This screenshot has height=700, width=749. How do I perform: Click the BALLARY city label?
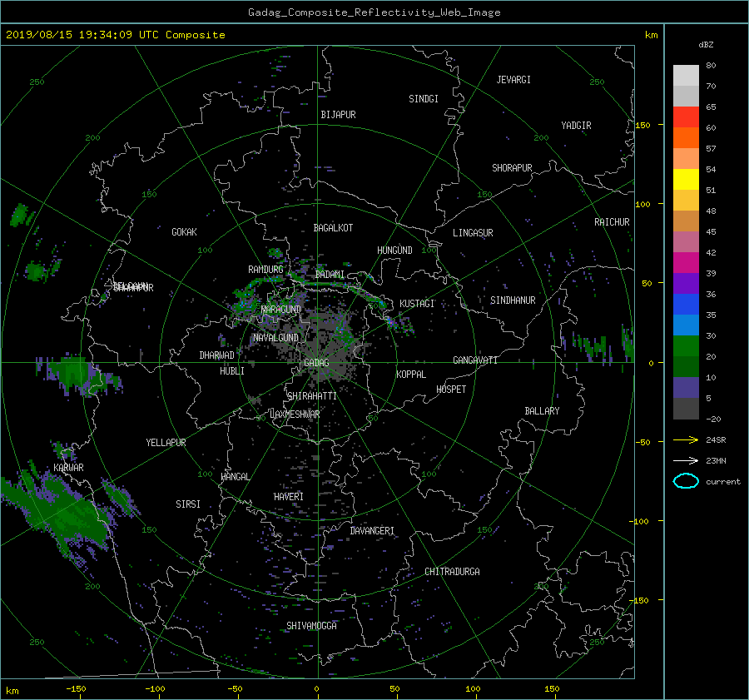click(542, 411)
